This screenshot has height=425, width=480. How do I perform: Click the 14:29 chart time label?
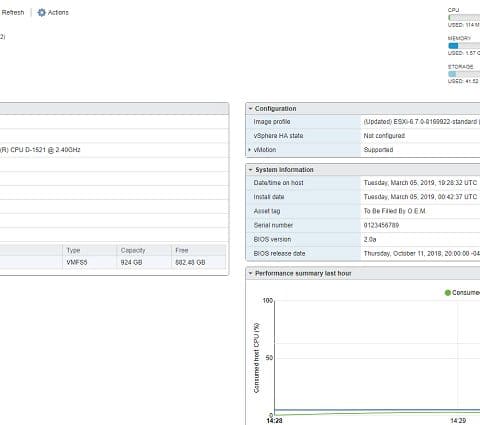point(458,421)
